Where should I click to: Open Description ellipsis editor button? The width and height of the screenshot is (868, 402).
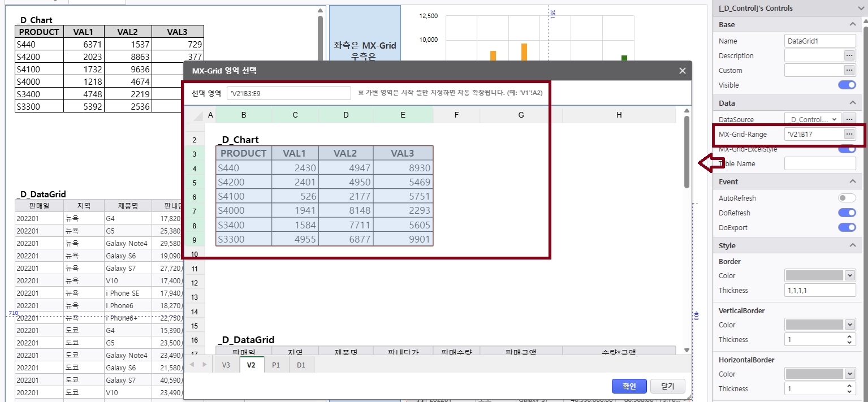tap(849, 55)
